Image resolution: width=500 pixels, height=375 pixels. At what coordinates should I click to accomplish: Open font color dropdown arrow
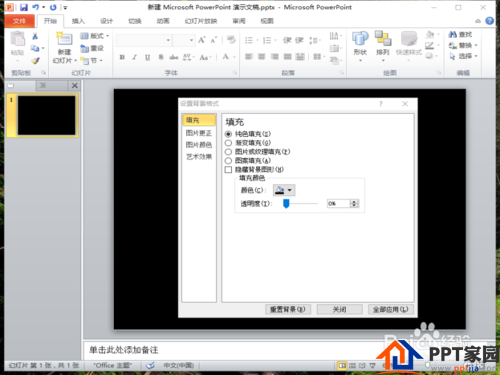(234, 57)
